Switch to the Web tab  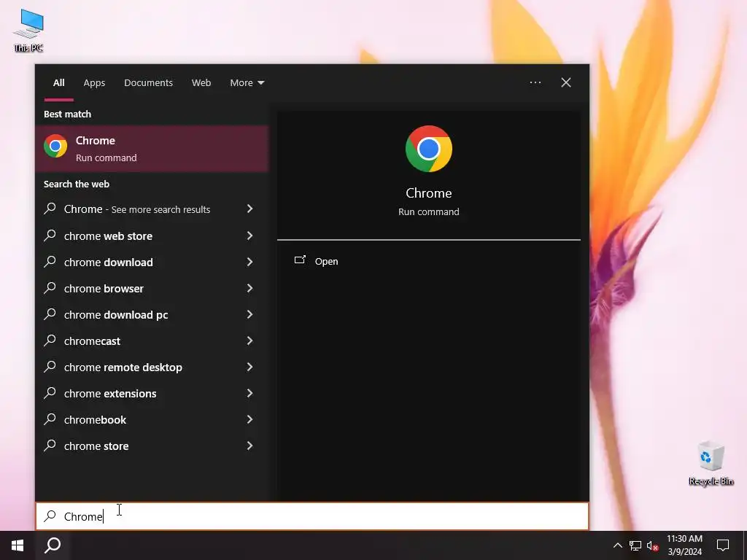[x=201, y=83]
